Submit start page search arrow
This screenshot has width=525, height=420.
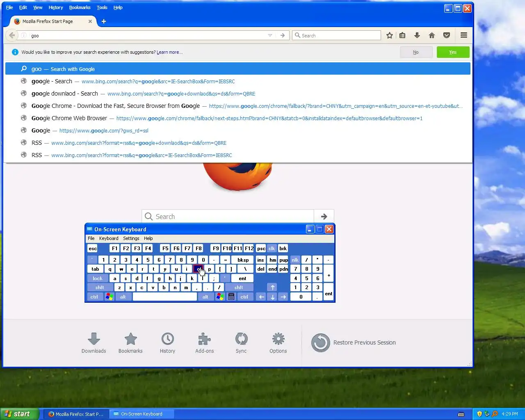click(324, 217)
